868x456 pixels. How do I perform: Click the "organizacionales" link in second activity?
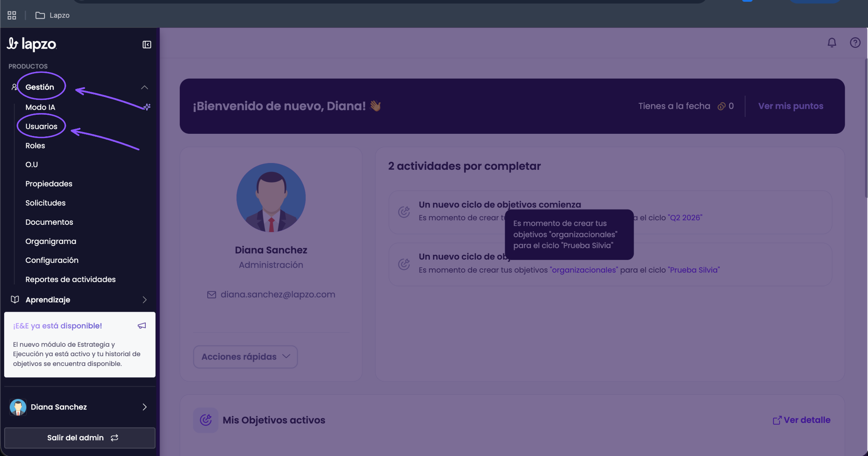coord(584,270)
